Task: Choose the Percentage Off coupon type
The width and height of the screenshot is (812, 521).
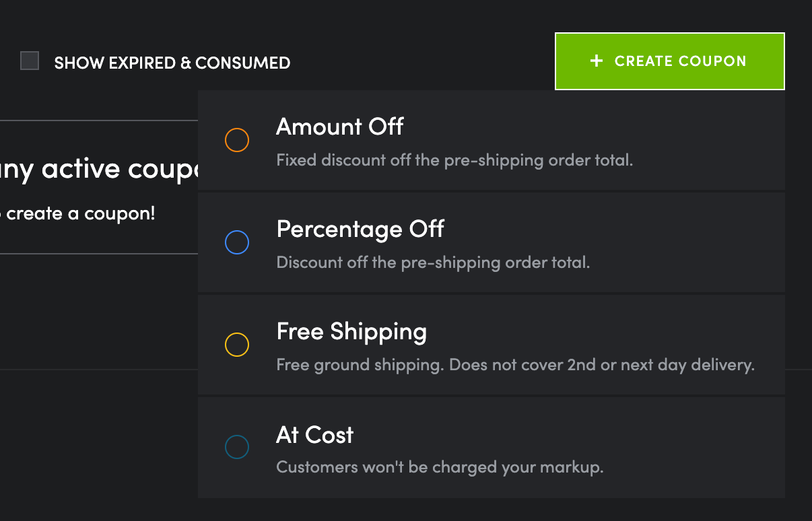Action: click(360, 229)
